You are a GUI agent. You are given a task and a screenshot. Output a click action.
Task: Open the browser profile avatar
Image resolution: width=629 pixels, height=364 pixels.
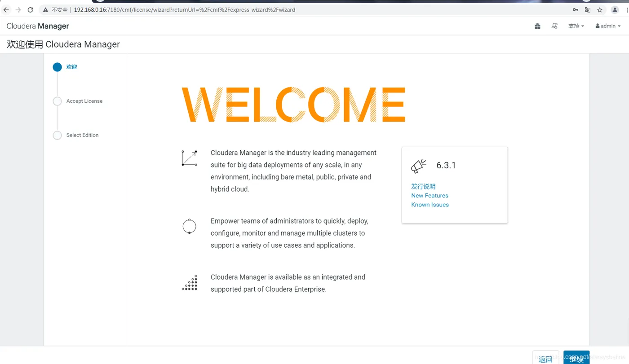pos(615,9)
